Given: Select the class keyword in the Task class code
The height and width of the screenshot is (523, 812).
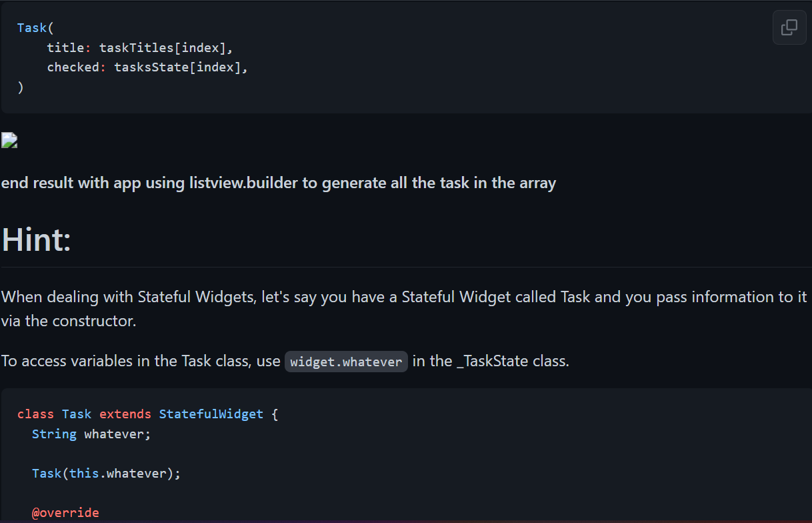Looking at the screenshot, I should click(x=35, y=414).
